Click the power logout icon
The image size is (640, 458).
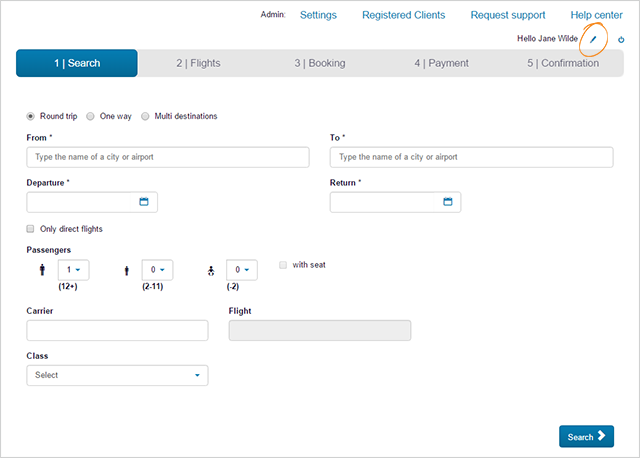pos(621,40)
